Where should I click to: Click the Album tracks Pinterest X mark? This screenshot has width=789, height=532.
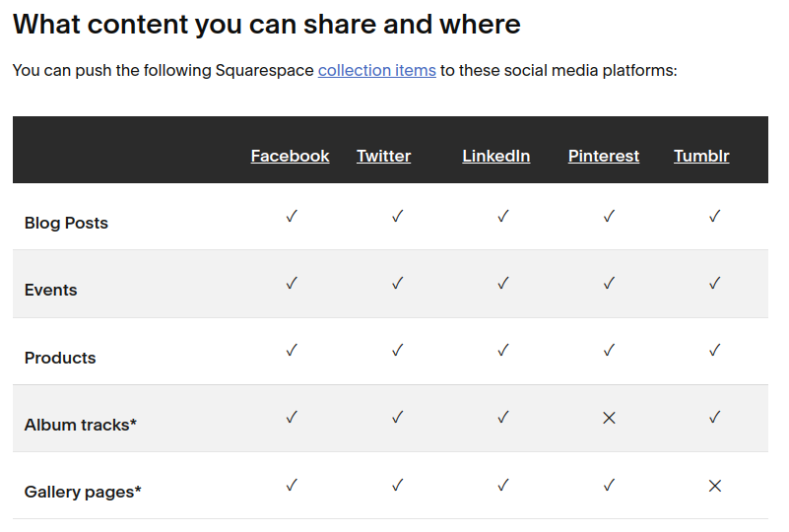pyautogui.click(x=609, y=418)
